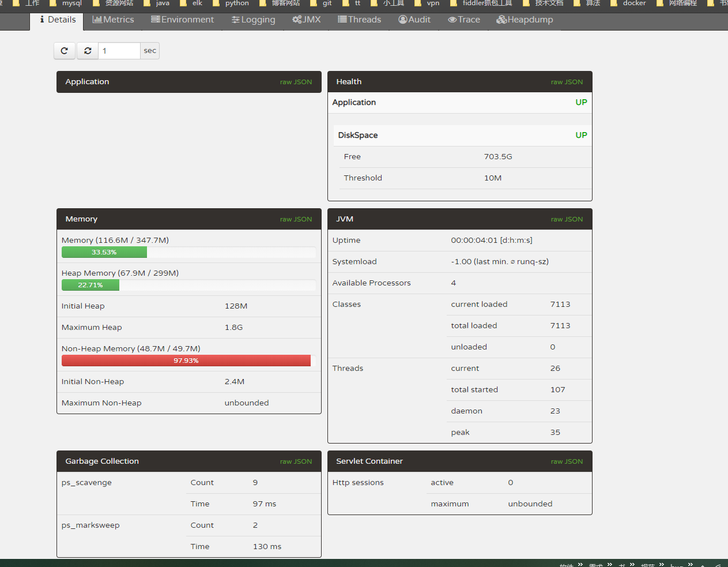Screen dimensions: 728x567
Task: Select the Initial Heap value 128M
Action: tap(236, 306)
